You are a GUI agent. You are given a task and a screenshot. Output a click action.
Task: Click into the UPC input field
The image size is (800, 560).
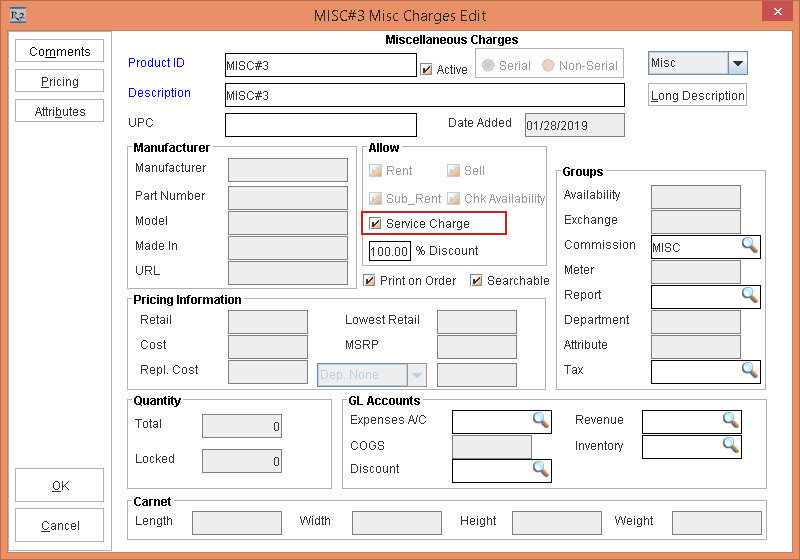320,125
